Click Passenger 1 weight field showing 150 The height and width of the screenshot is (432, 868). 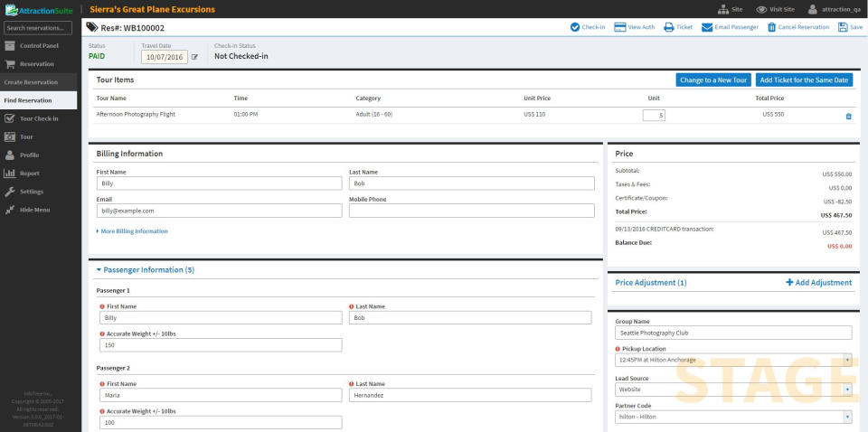[x=221, y=345]
